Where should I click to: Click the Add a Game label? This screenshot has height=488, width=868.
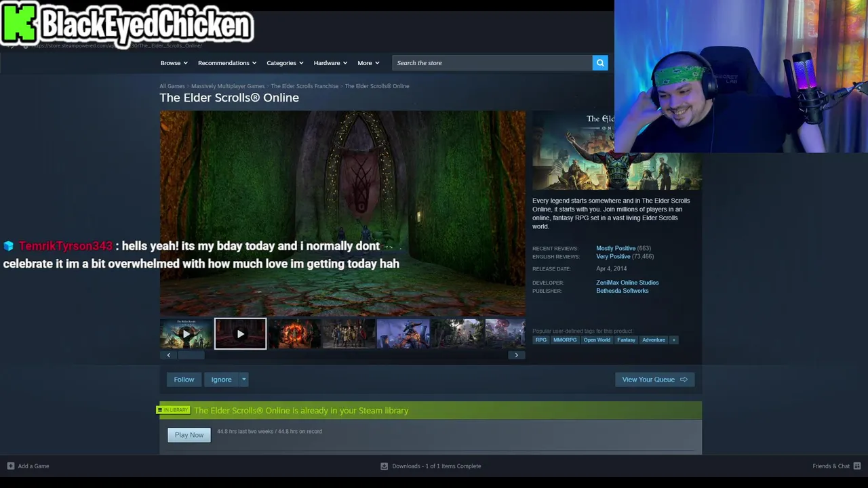(x=33, y=466)
